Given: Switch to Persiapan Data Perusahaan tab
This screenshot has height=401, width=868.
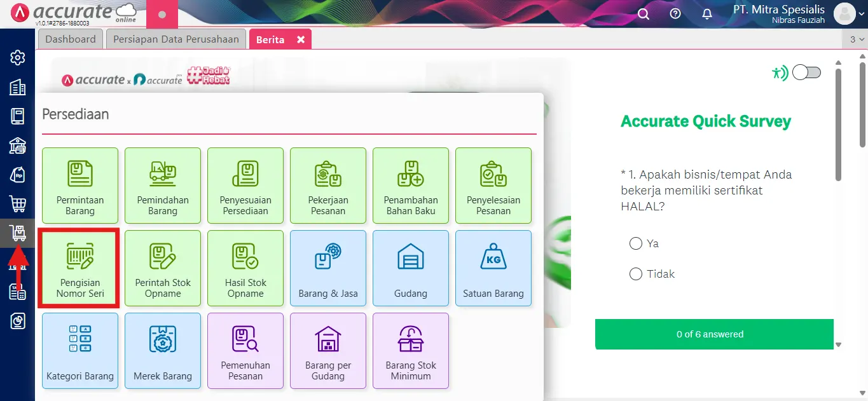Looking at the screenshot, I should pos(176,39).
